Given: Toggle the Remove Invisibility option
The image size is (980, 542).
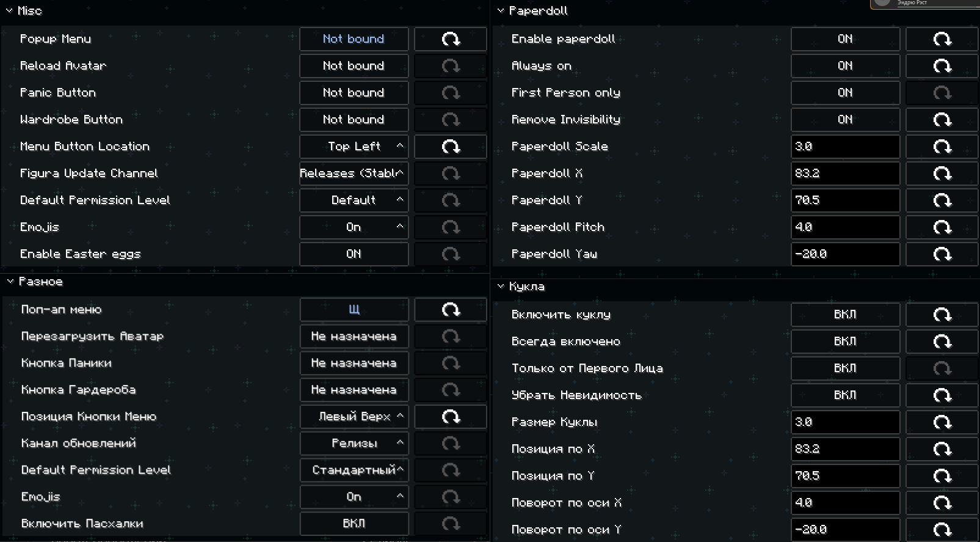Looking at the screenshot, I should (845, 120).
